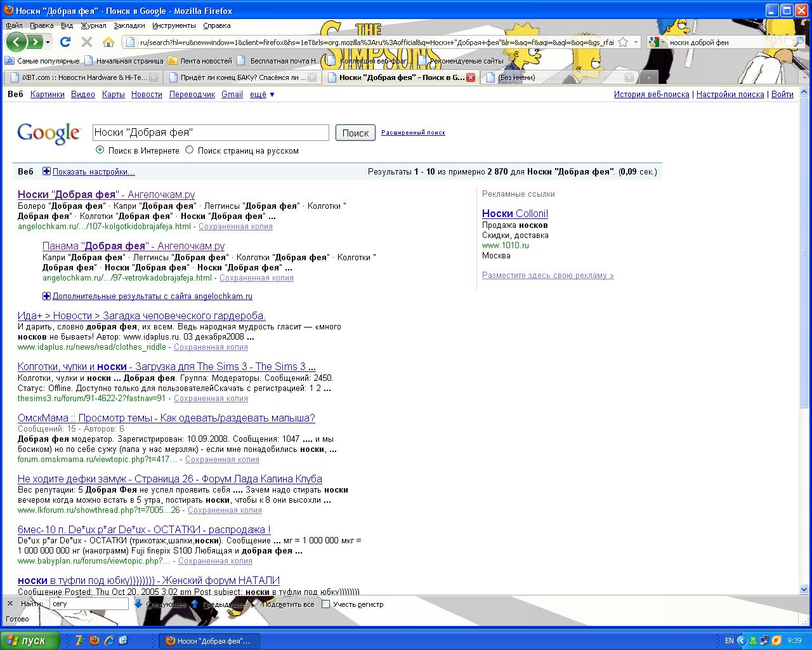Viewport: 812px width, 650px height.
Task: Toggle Подсветить все highlighting
Action: coord(283,604)
